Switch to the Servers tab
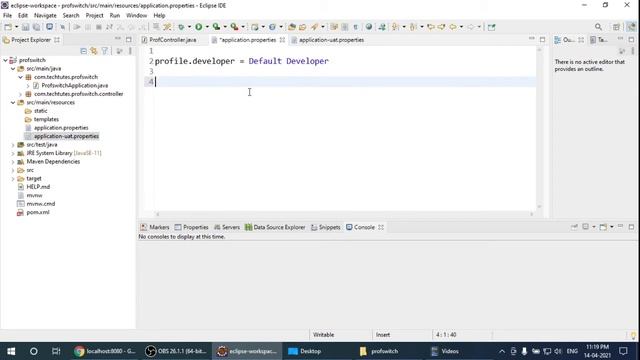640x360 pixels. tap(227, 227)
